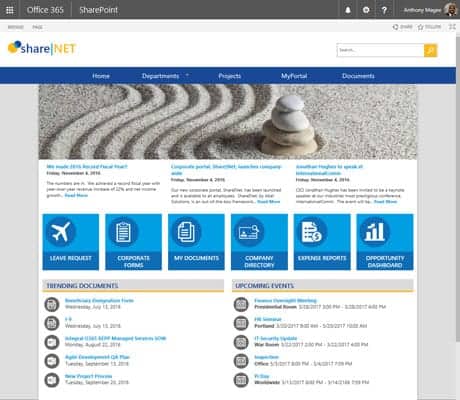
Task: Click the notifications bell icon
Action: pyautogui.click(x=348, y=10)
